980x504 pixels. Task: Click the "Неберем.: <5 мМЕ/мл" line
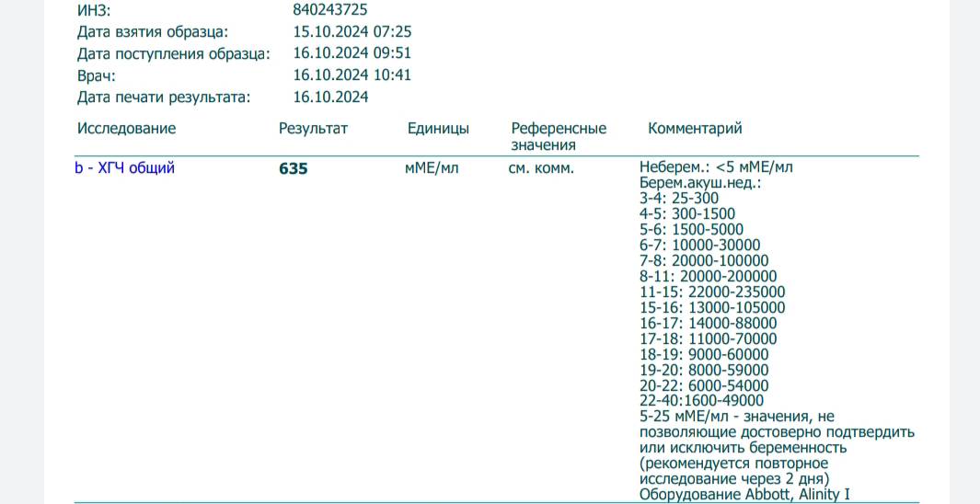pyautogui.click(x=716, y=167)
